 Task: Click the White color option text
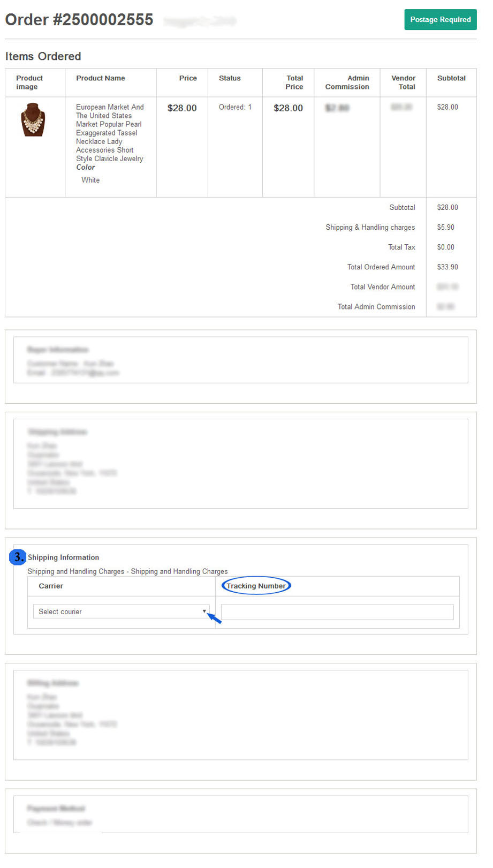90,180
